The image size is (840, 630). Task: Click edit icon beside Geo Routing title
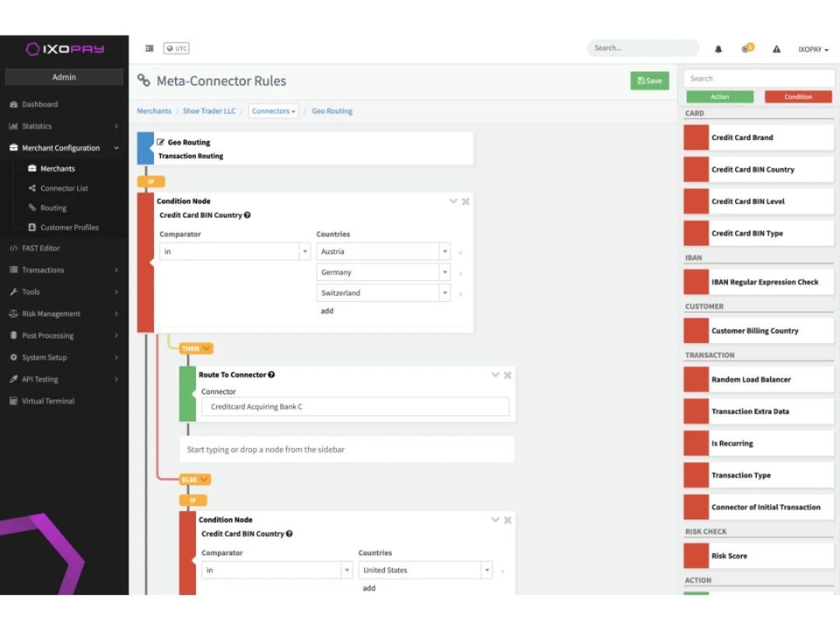click(x=161, y=142)
